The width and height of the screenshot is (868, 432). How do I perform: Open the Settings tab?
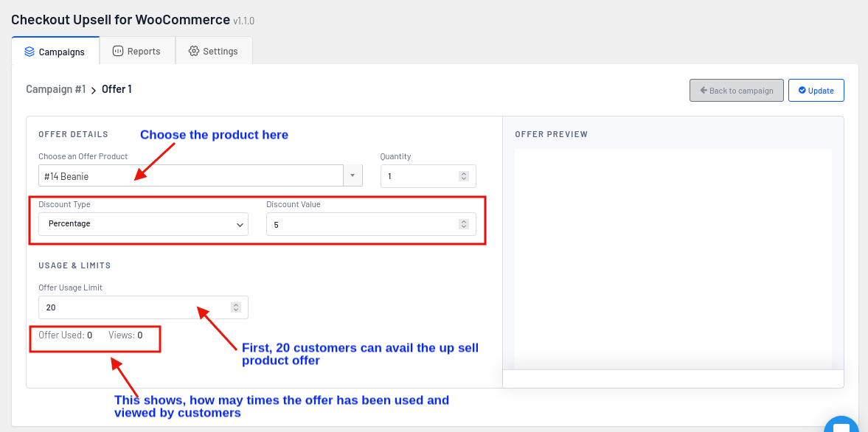tap(214, 51)
